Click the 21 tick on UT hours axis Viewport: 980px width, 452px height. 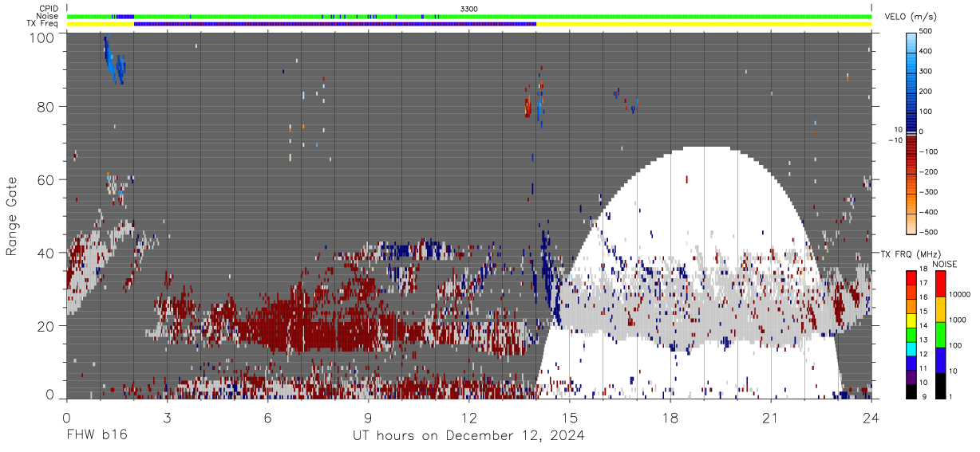tap(771, 418)
